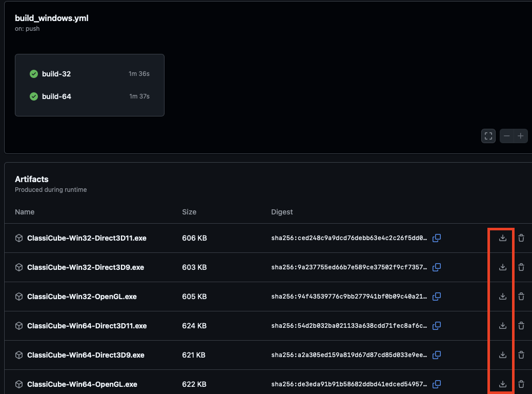Viewport: 532px width, 394px height.
Task: Click the sha256:54d2b032 digest text
Action: pyautogui.click(x=349, y=326)
